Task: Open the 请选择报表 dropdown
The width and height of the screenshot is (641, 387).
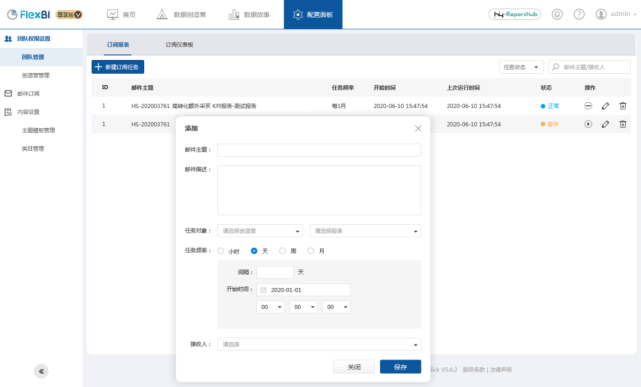Action: point(365,231)
